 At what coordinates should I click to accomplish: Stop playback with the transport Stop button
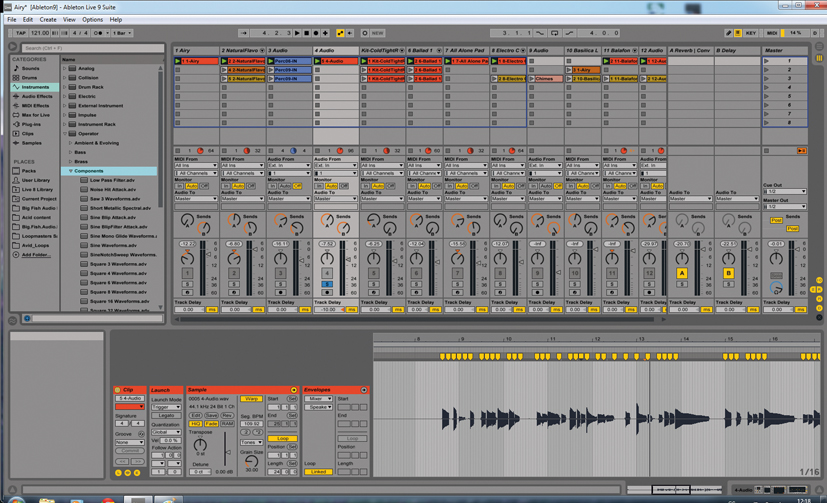click(306, 33)
